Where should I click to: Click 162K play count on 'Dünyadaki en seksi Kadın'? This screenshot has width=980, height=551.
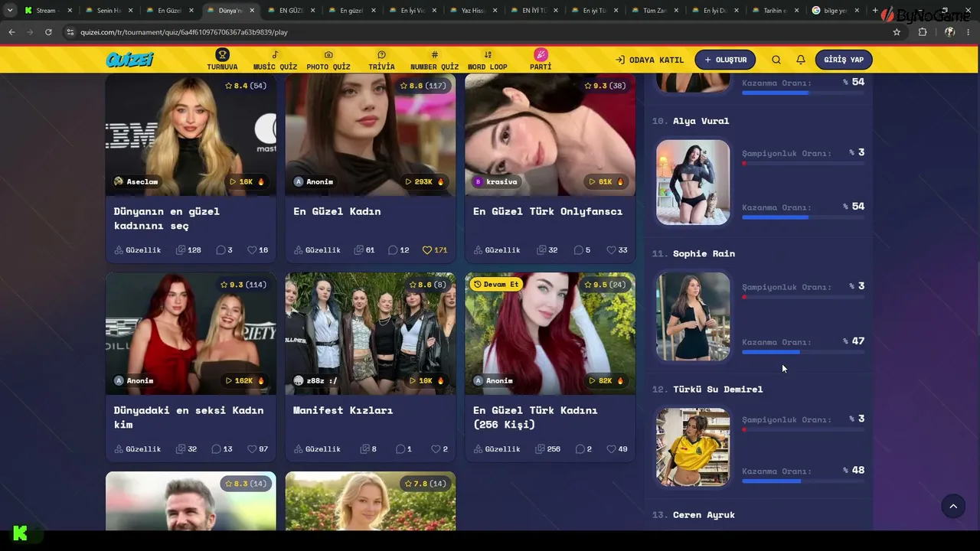click(247, 381)
